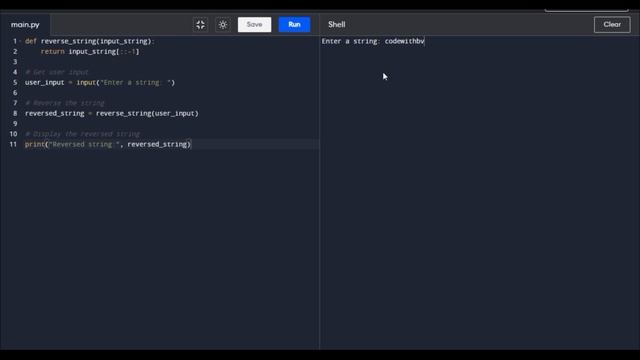640x360 pixels.
Task: Toggle light/dark theme sun icon
Action: (x=223, y=24)
